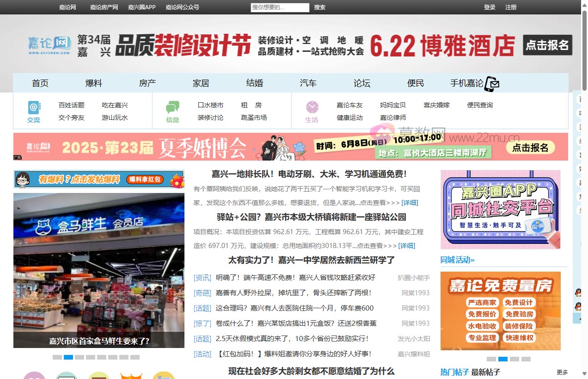Expand [详细] for the 驿站+公园 article
The width and height of the screenshot is (588, 379).
(x=407, y=246)
